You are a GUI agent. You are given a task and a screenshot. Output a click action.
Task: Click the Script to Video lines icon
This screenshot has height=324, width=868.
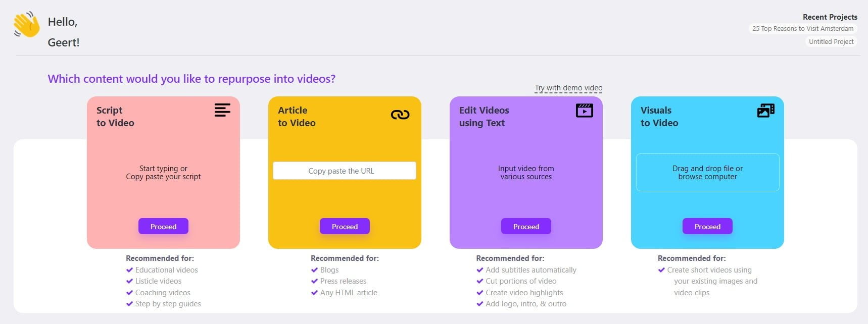(x=222, y=110)
